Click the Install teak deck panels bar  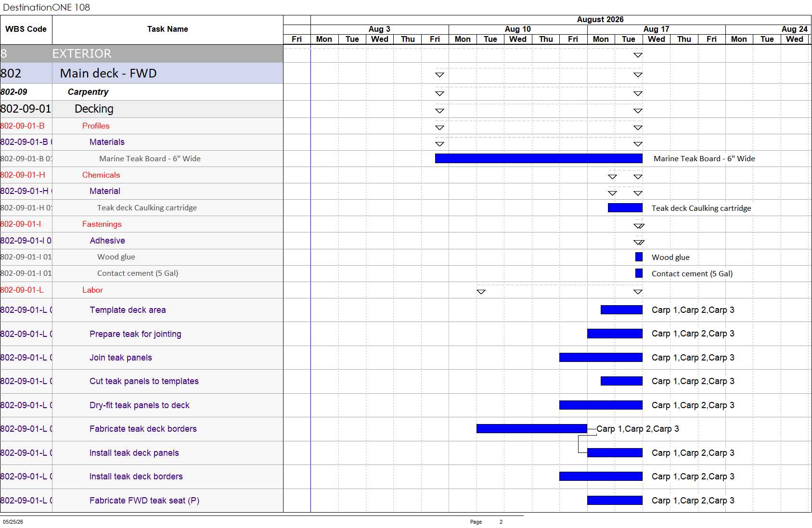click(615, 452)
